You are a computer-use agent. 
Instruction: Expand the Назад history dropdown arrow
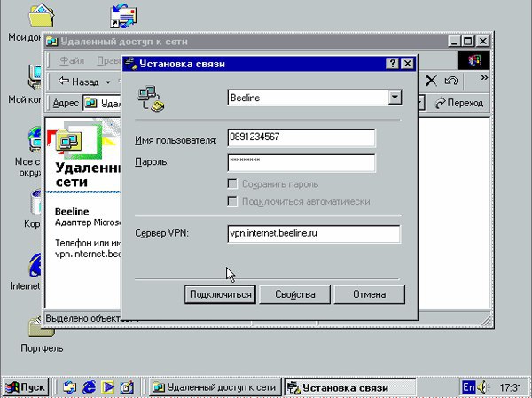coord(108,82)
